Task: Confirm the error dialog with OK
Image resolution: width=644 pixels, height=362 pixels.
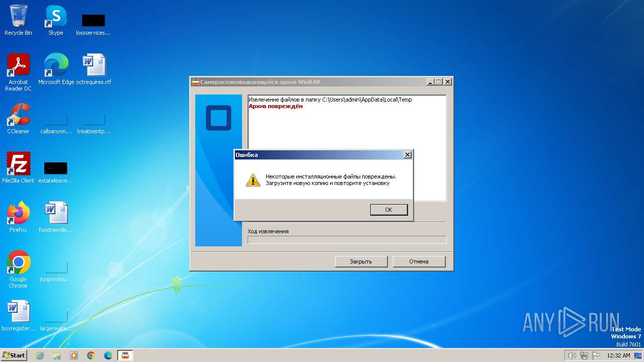Action: click(389, 210)
